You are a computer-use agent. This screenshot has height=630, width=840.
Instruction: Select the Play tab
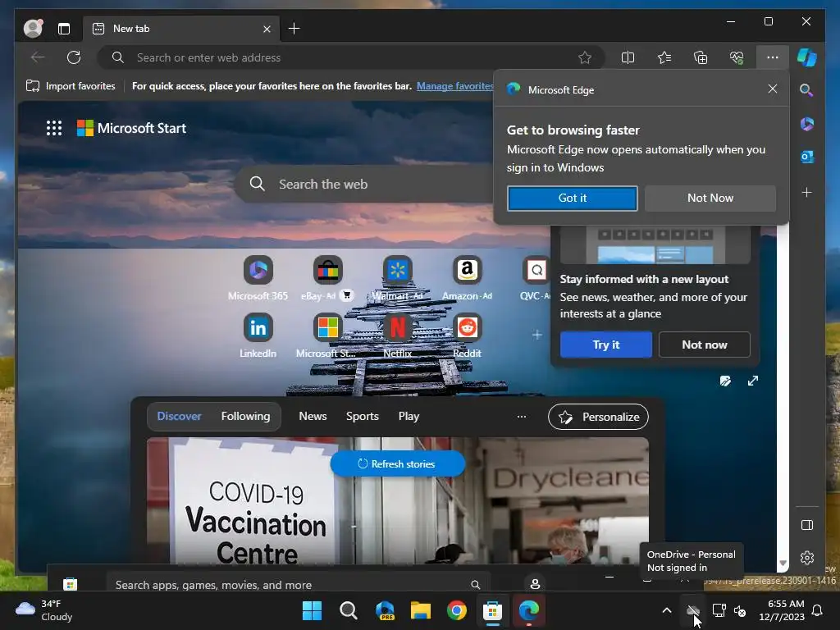[x=409, y=416]
